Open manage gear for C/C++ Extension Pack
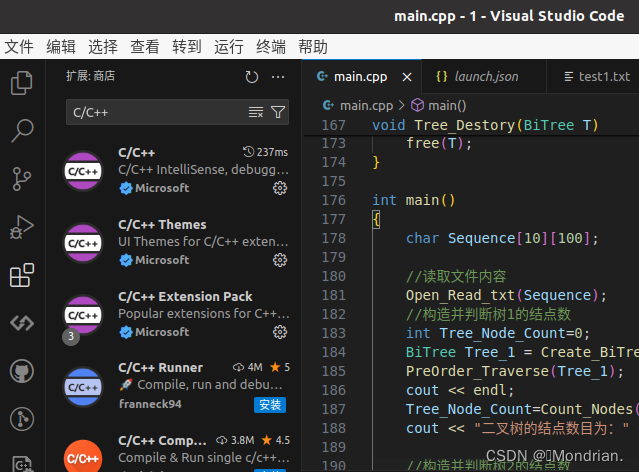The height and width of the screenshot is (472, 639). click(280, 332)
